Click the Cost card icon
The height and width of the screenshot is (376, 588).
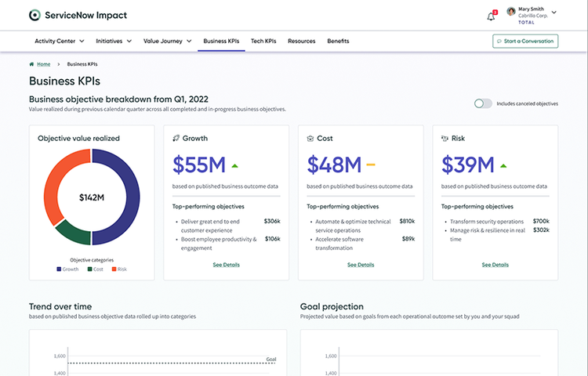[310, 139]
